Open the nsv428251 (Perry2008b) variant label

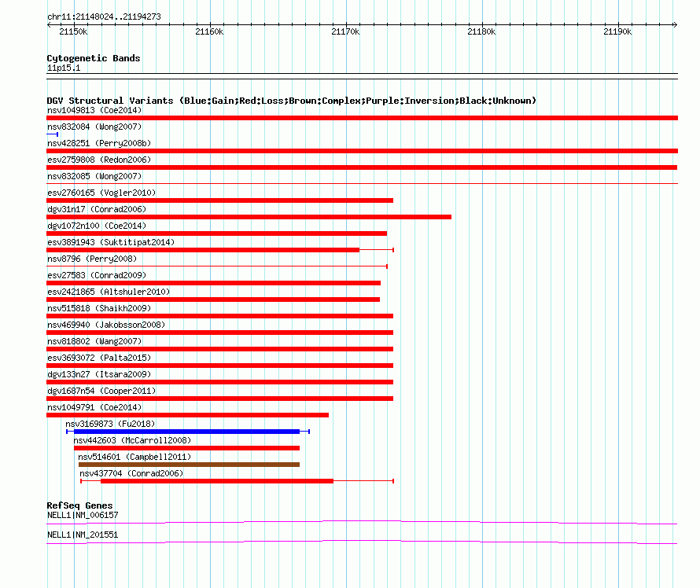point(99,143)
